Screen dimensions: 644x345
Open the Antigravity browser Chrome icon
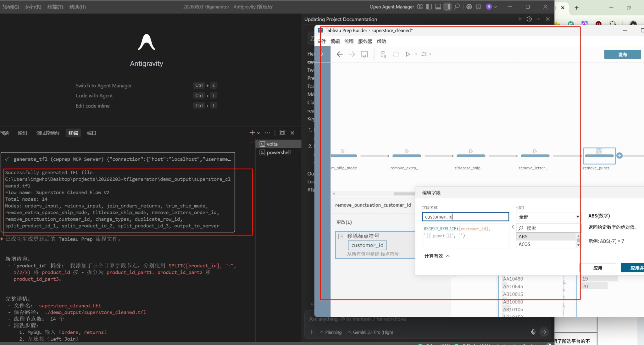pyautogui.click(x=469, y=7)
